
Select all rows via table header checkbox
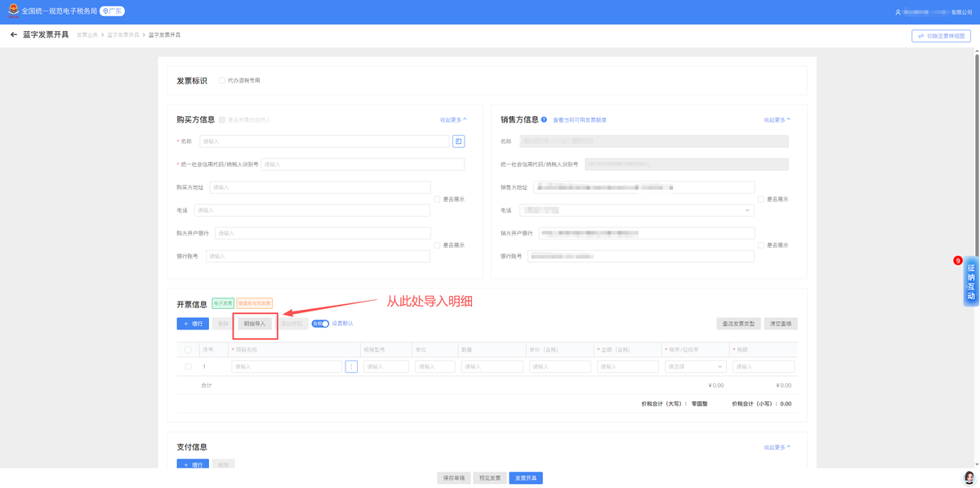point(188,350)
